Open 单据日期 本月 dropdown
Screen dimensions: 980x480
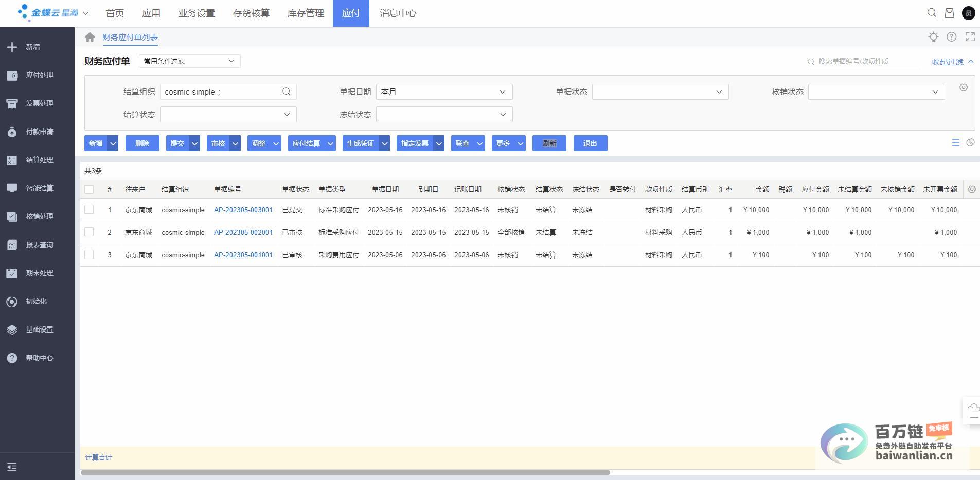(444, 92)
